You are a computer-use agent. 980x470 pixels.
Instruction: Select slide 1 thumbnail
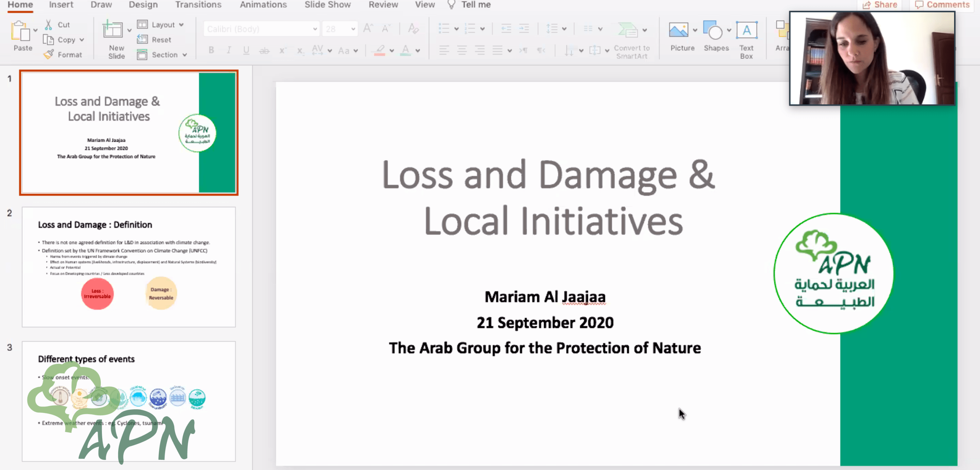pos(129,133)
